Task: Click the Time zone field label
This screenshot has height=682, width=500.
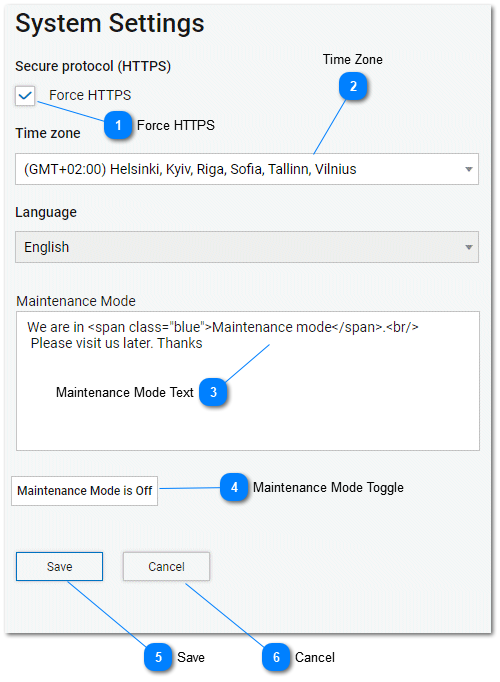Action: tap(48, 133)
